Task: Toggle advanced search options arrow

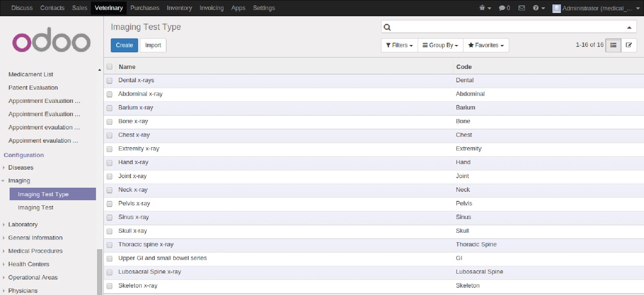Action: coord(629,27)
